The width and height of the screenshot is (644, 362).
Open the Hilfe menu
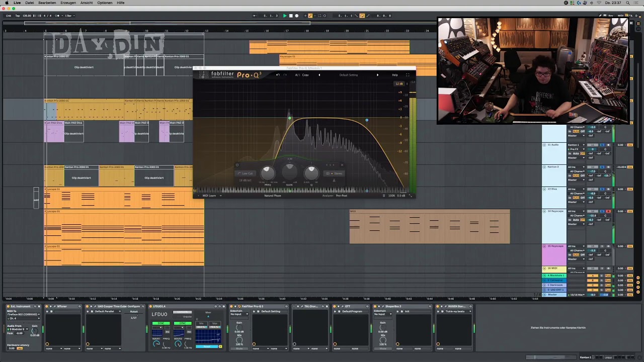(x=121, y=3)
